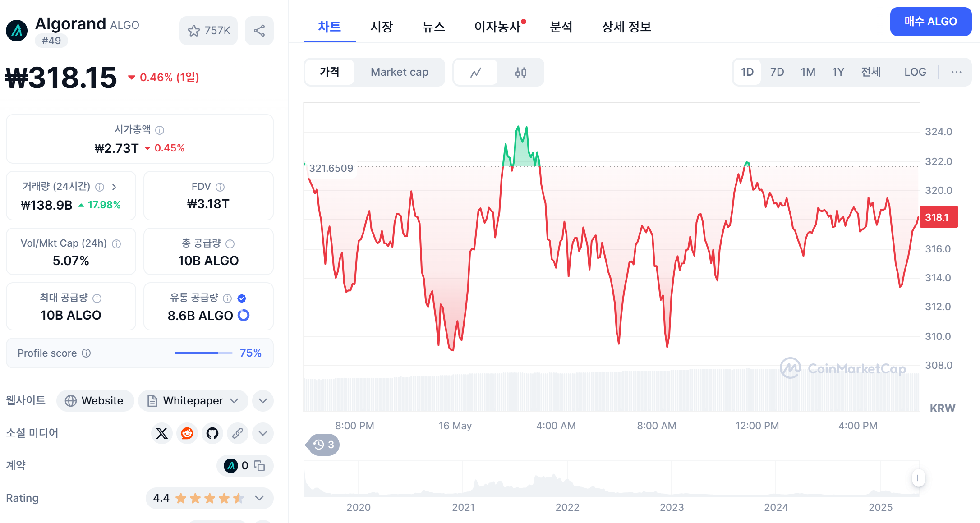Select the line chart style icon
This screenshot has width=980, height=523.
click(x=476, y=72)
